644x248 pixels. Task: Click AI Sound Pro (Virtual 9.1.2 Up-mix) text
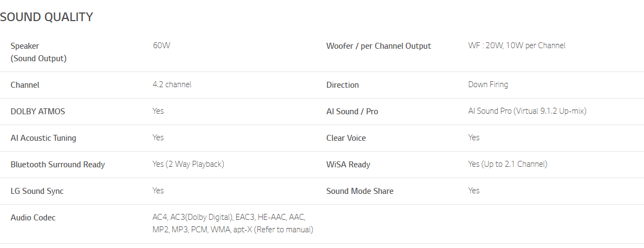click(527, 111)
